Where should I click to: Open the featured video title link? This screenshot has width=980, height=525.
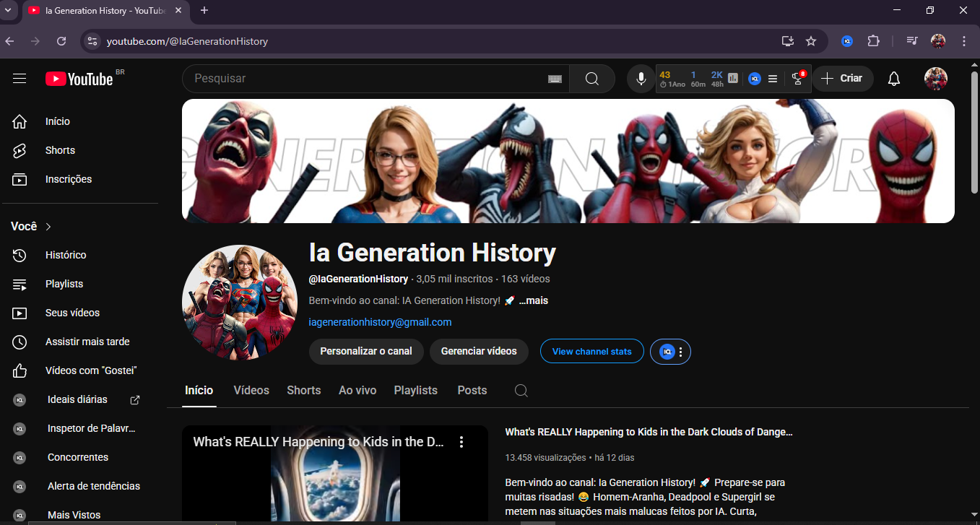pos(649,432)
